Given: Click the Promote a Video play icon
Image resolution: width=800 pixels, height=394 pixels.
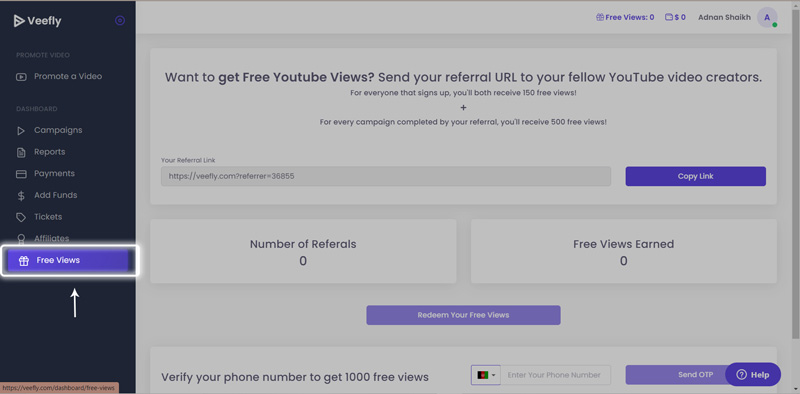Looking at the screenshot, I should pos(21,77).
